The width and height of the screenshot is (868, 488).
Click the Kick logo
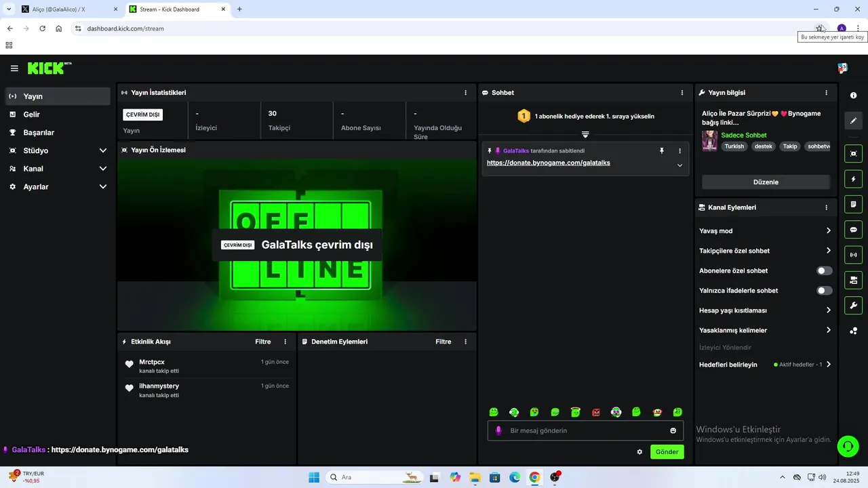[49, 68]
